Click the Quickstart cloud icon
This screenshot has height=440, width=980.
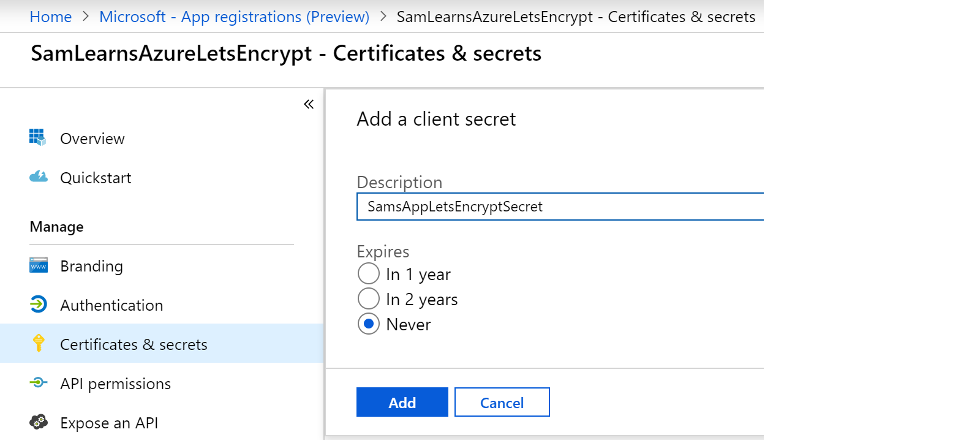click(38, 177)
